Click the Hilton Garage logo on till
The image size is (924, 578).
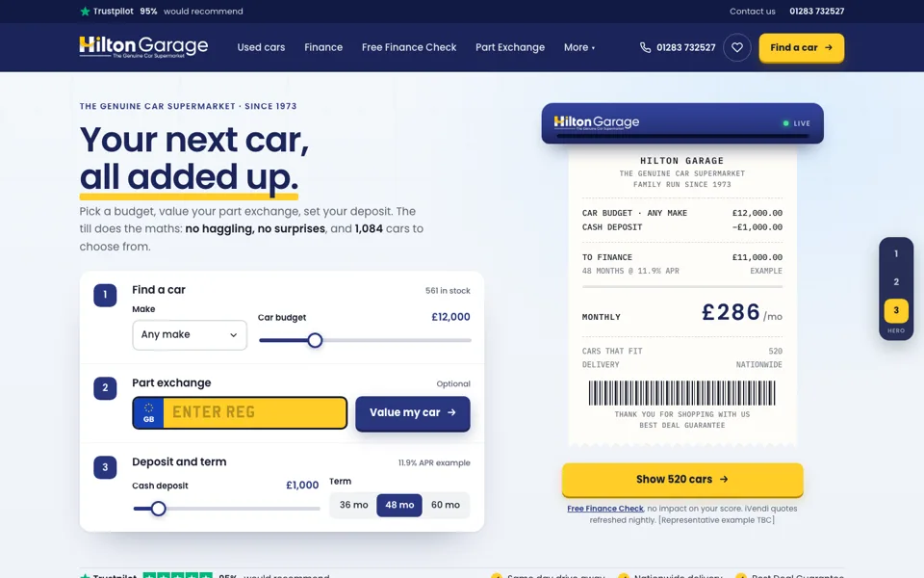(597, 122)
